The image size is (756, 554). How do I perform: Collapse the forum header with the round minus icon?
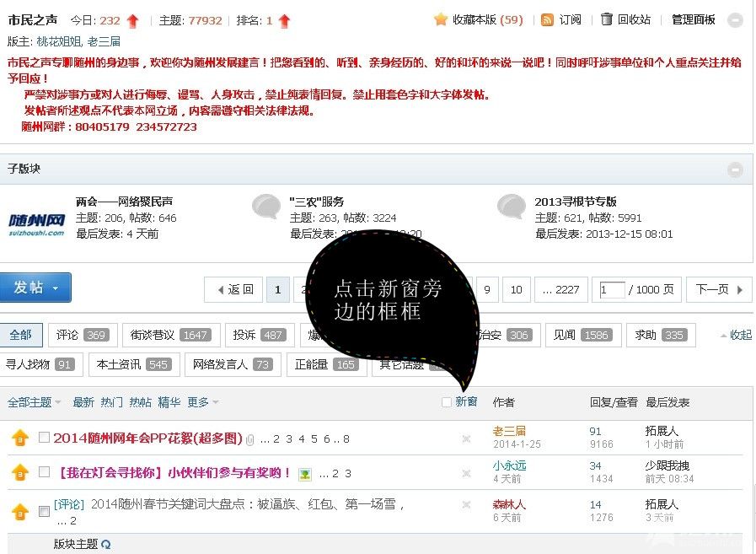[735, 20]
